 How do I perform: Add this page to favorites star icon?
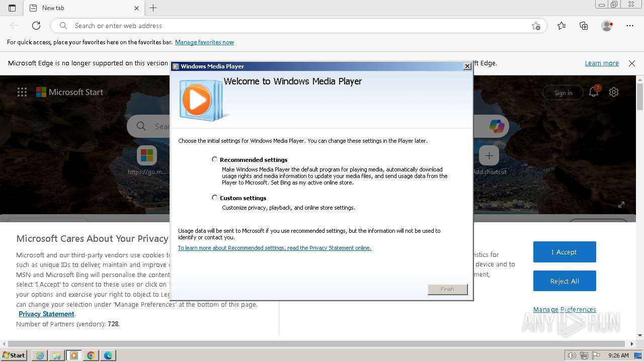point(536,26)
